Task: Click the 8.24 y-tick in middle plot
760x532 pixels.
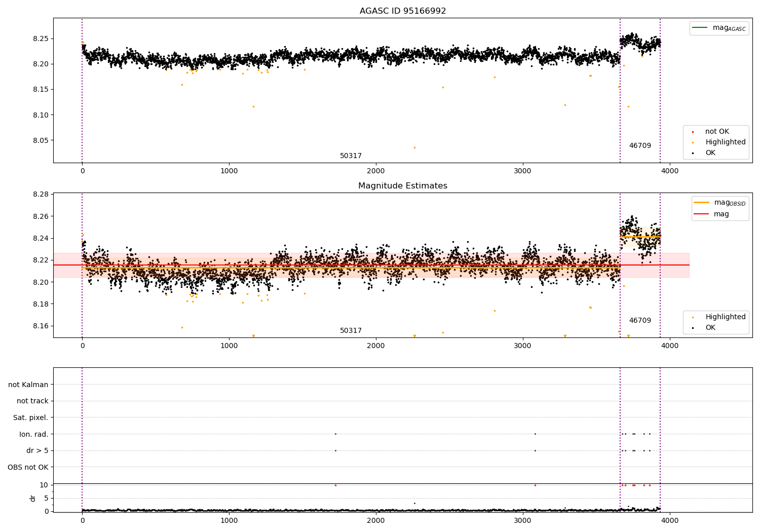Action: pyautogui.click(x=41, y=238)
